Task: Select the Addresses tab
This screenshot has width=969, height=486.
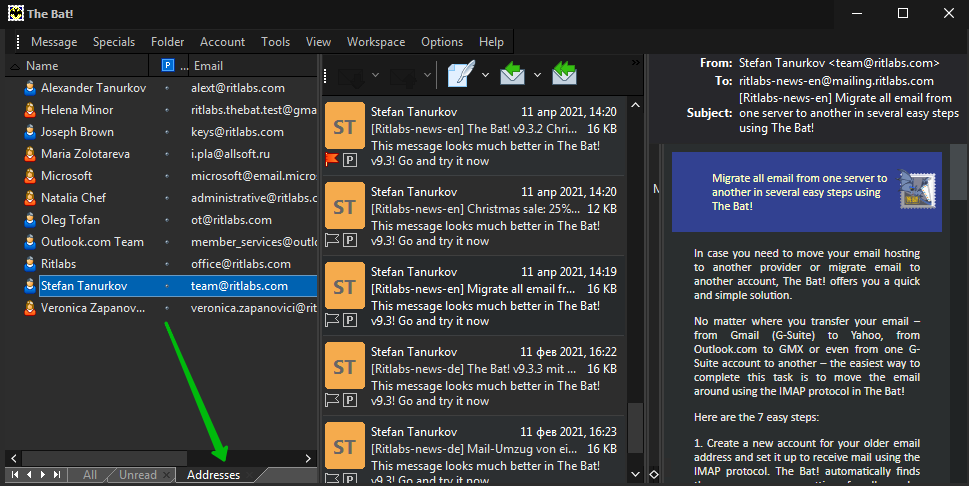Action: coord(213,475)
